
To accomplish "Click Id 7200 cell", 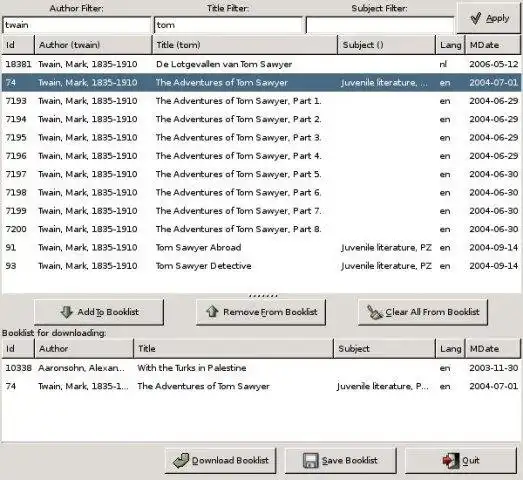I will click(16, 229).
